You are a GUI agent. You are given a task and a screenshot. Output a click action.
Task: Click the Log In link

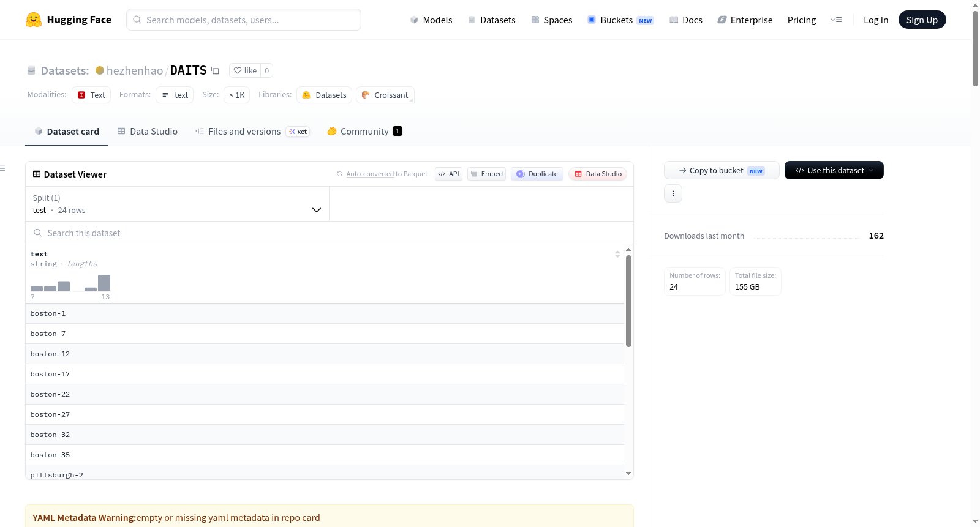(876, 20)
